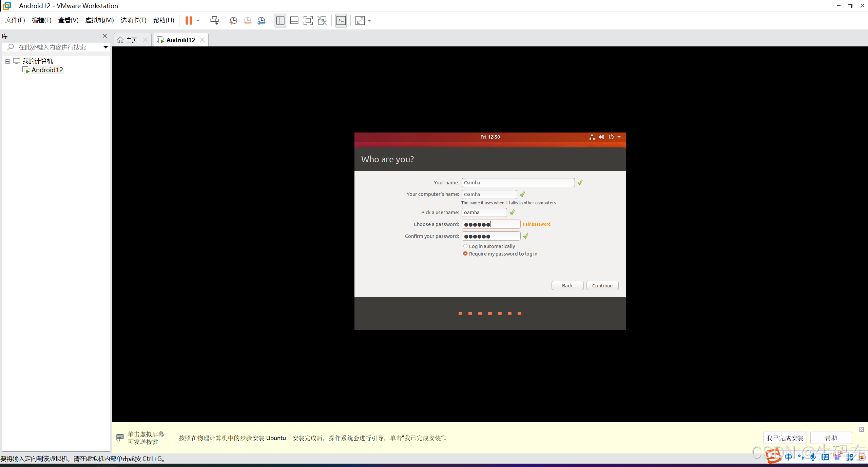The width and height of the screenshot is (868, 467).
Task: Select Require my password to log in
Action: [465, 254]
